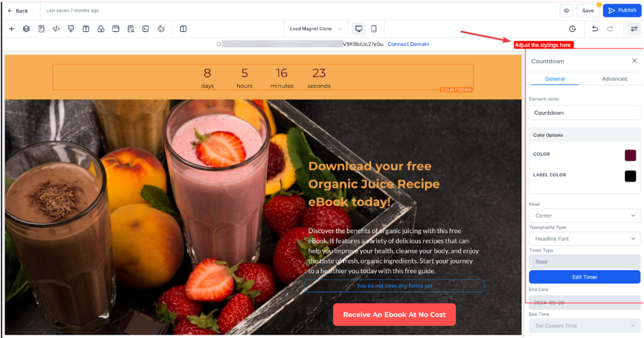Click the Element name input field
Screen dimensions: 644x338
[x=584, y=113]
